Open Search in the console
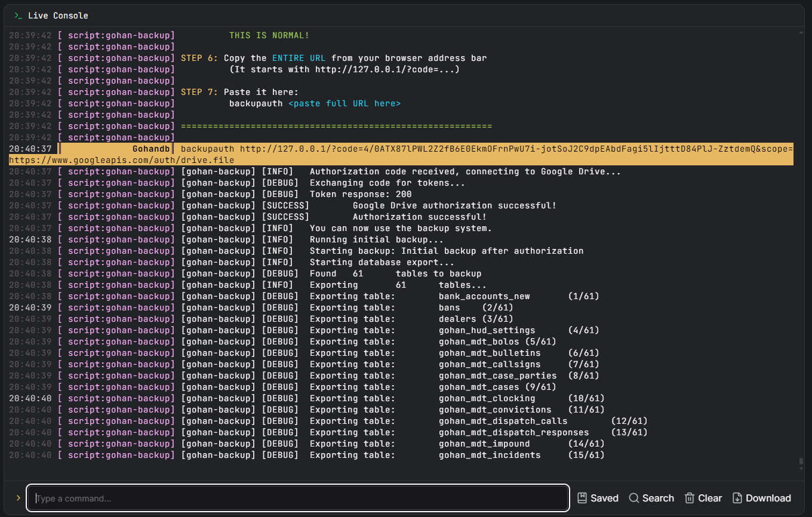This screenshot has height=517, width=812. pyautogui.click(x=651, y=498)
